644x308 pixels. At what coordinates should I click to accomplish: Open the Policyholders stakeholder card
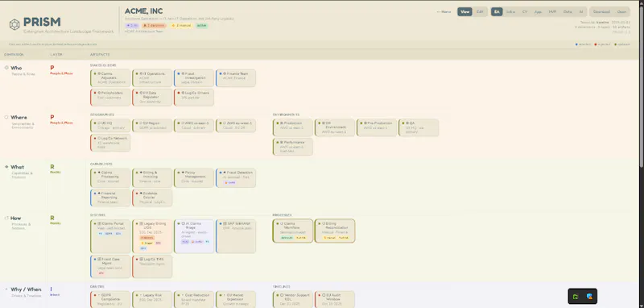coord(110,98)
